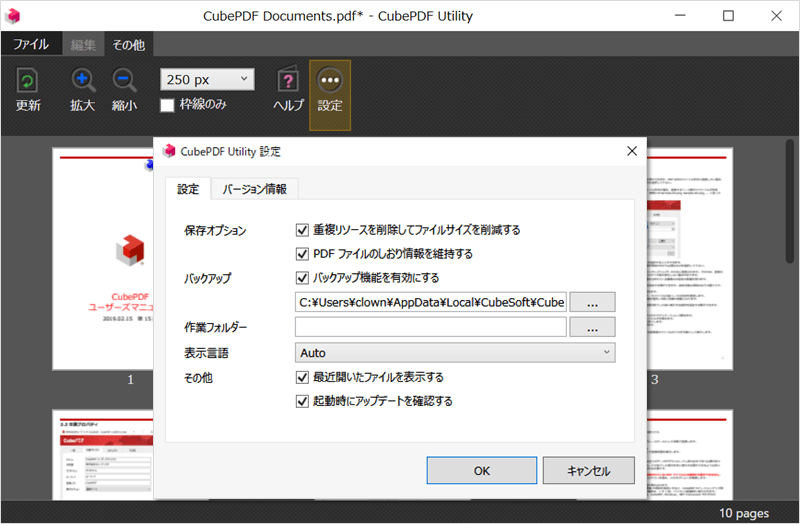Viewport: 800px width, 524px height.
Task: Switch to the バージョン情報 tab
Action: 255,189
